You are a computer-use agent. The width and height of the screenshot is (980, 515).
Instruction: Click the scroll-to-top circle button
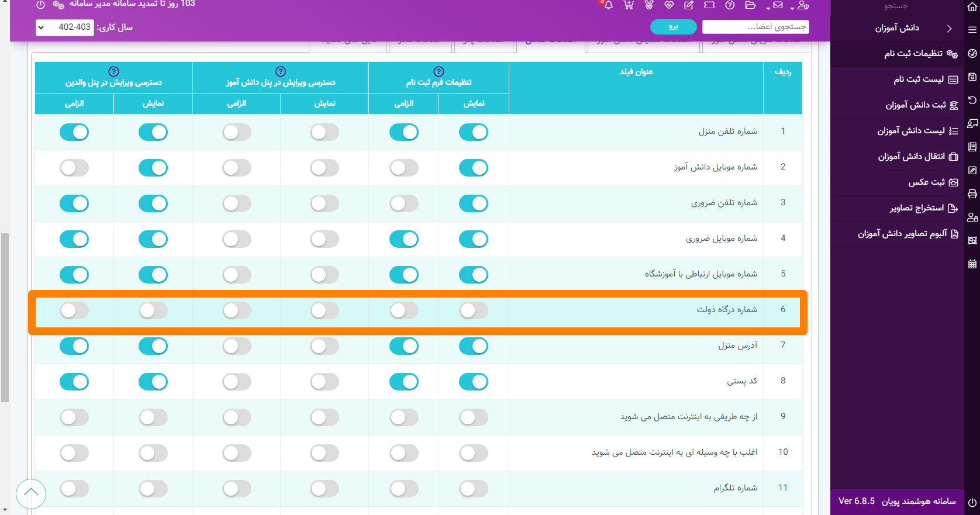click(x=31, y=493)
